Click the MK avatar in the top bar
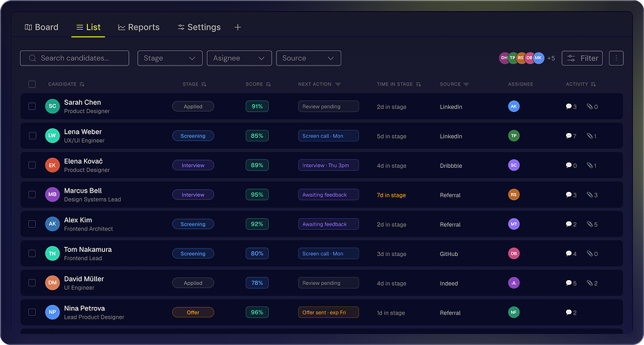Viewport: 644px width, 345px height. coord(539,58)
